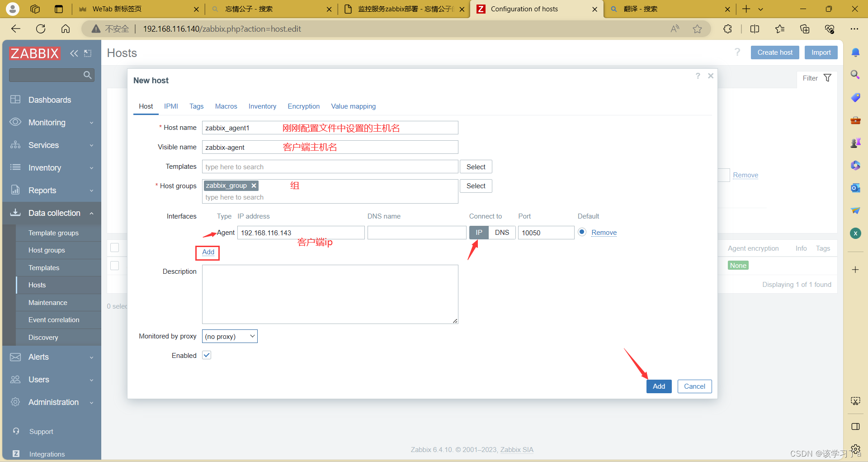The width and height of the screenshot is (868, 462).
Task: Open Edge split screen icon
Action: click(755, 29)
